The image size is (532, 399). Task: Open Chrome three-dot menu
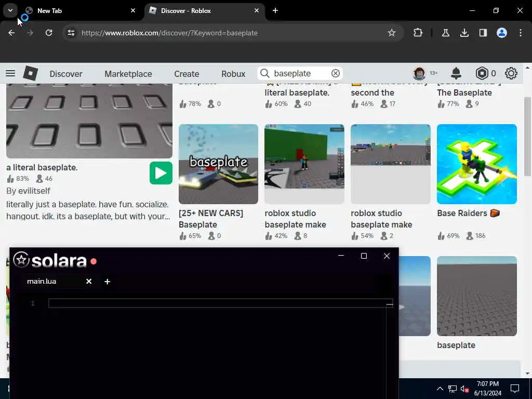pyautogui.click(x=521, y=33)
